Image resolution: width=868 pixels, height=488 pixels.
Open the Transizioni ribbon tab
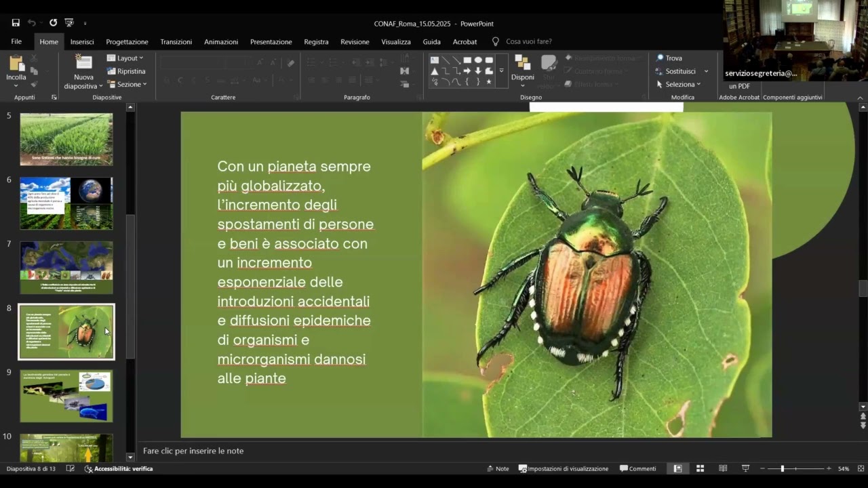[x=176, y=42]
